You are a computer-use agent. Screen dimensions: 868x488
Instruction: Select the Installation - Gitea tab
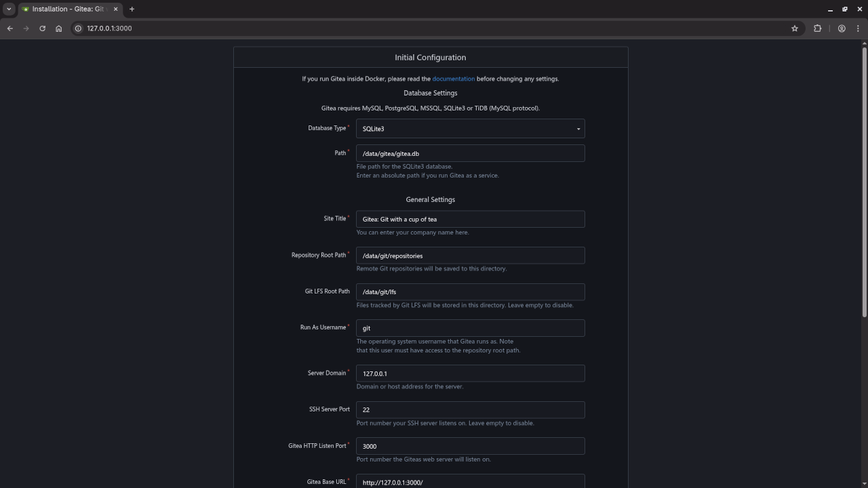coord(71,9)
